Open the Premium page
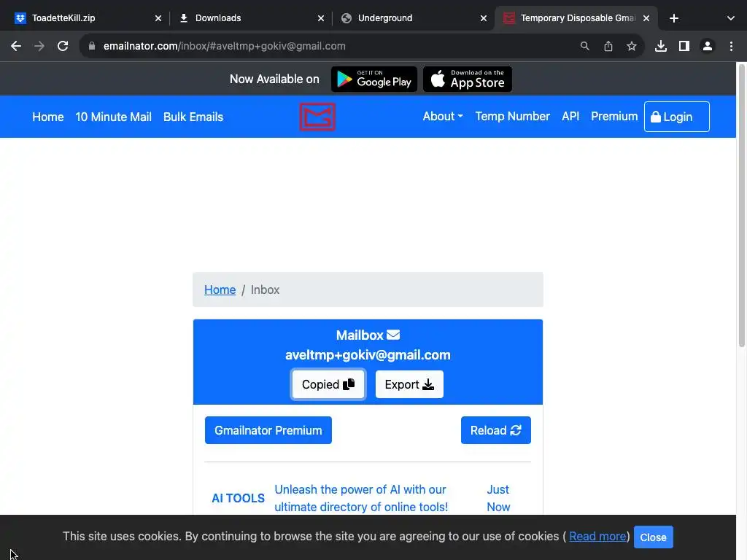Screen dimensions: 747x560 pyautogui.click(x=614, y=116)
